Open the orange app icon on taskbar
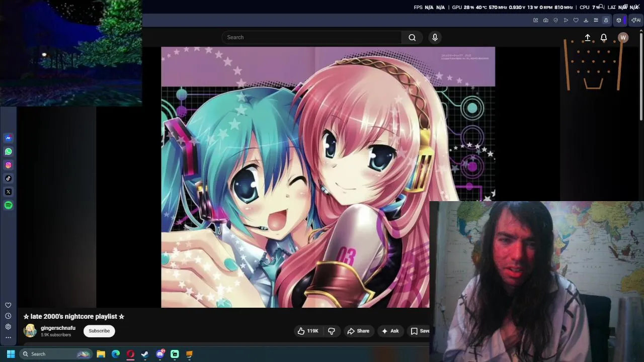Screen dimensions: 644x362 189,354
